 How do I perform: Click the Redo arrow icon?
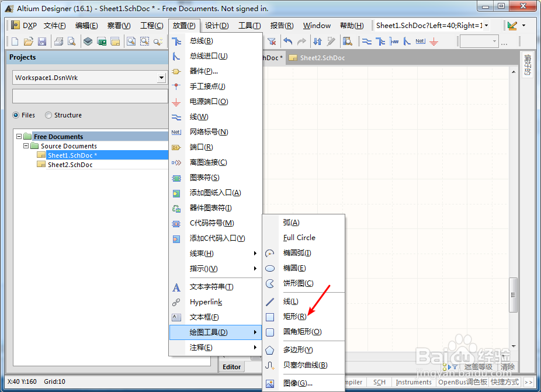[301, 41]
